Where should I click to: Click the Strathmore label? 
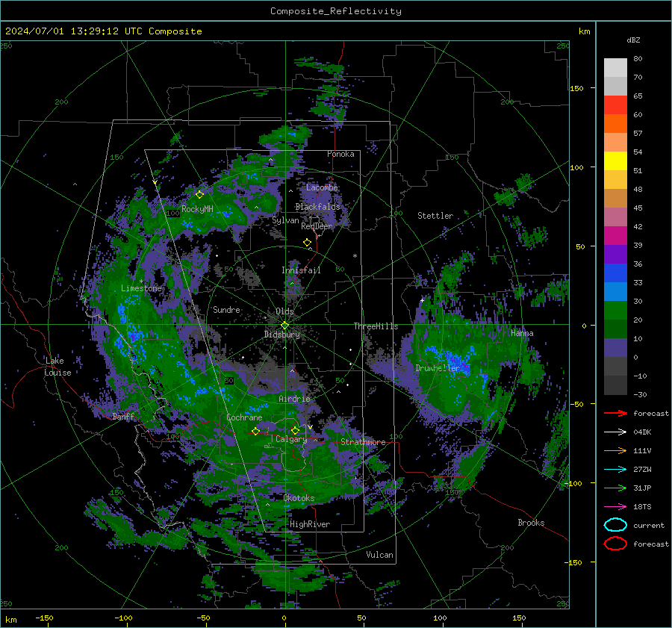pyautogui.click(x=363, y=442)
